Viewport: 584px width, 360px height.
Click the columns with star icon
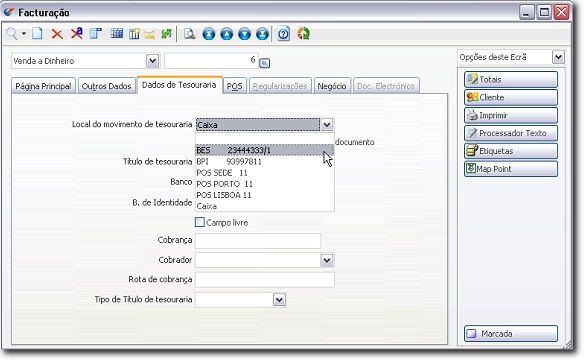[x=134, y=34]
